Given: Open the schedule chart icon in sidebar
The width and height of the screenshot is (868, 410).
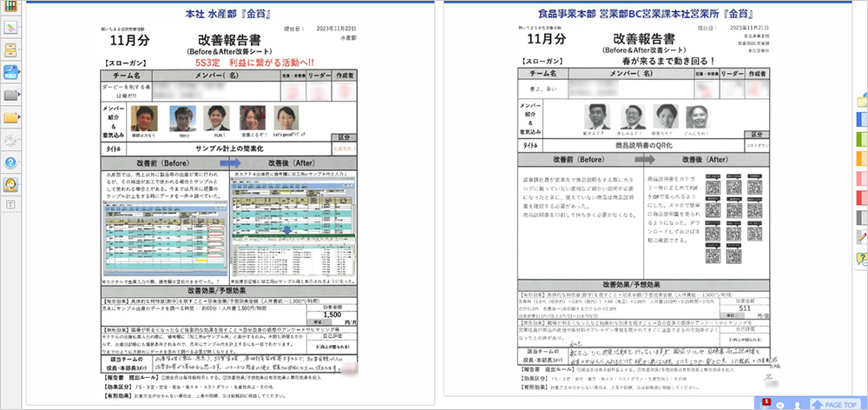Looking at the screenshot, I should (10, 28).
